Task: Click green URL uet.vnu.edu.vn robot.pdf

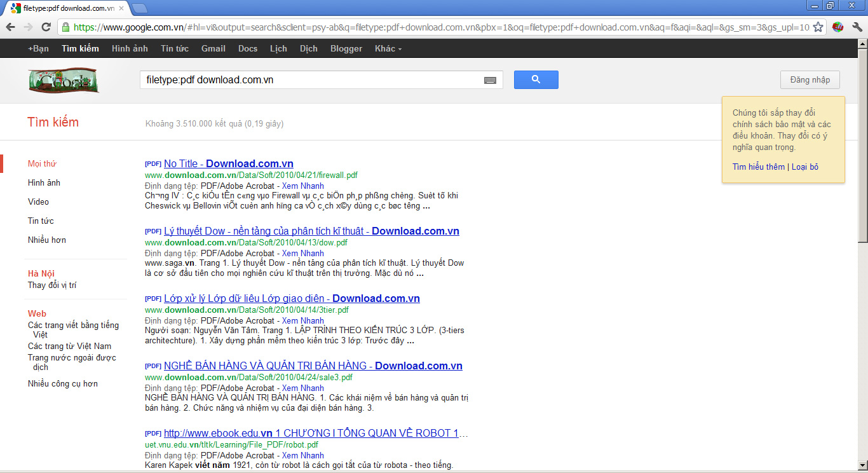Action: pyautogui.click(x=233, y=444)
